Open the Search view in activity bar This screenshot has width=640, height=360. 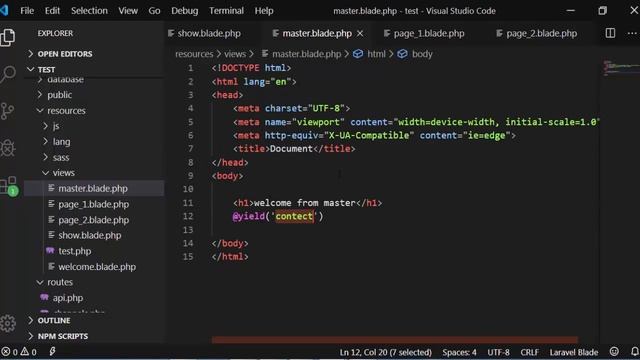click(x=7, y=74)
